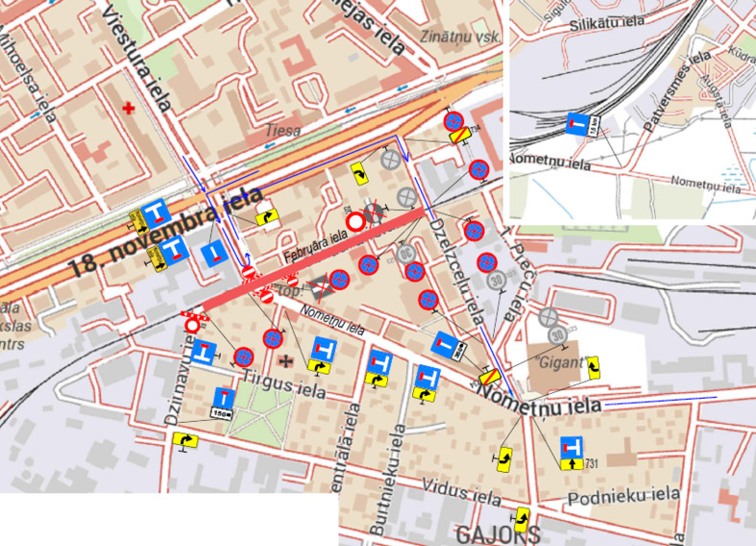This screenshot has height=546, width=756.
Task: Select the white no-vehicles sign by Februāra iela
Action: click(x=355, y=222)
